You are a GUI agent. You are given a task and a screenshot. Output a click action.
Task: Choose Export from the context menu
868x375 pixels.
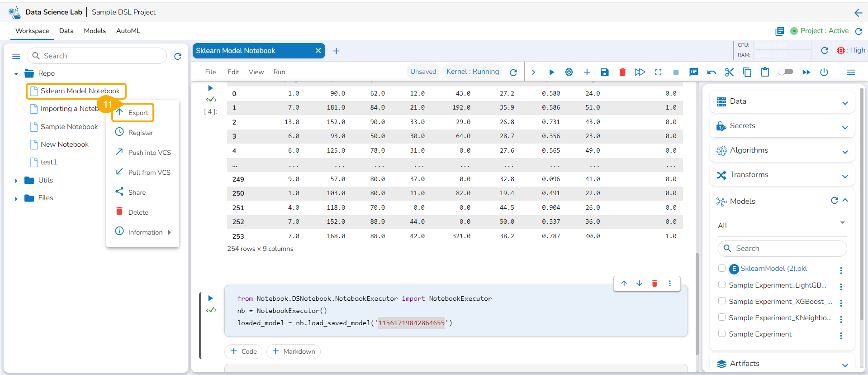point(138,113)
